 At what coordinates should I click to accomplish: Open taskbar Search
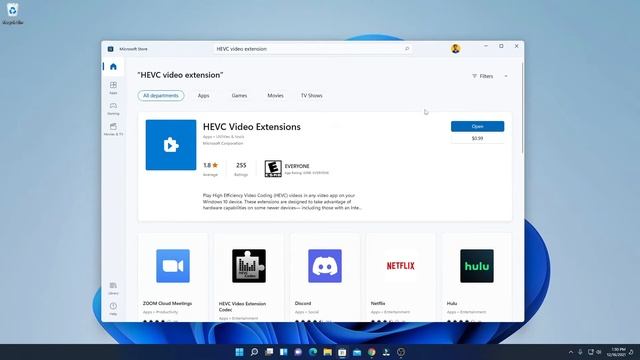[254, 352]
